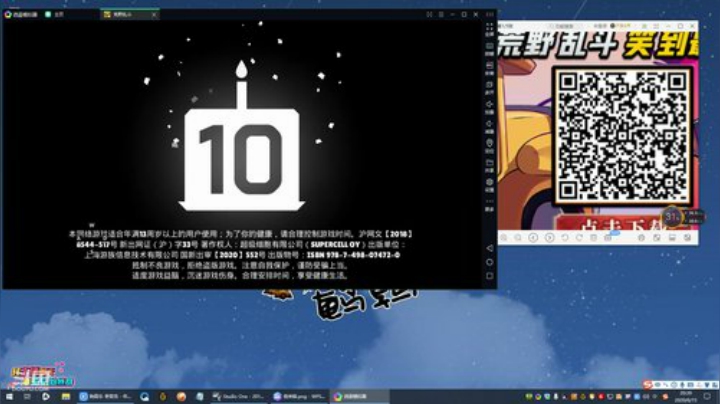
Task: Open emulator title bar menu icon
Action: pyautogui.click(x=441, y=14)
